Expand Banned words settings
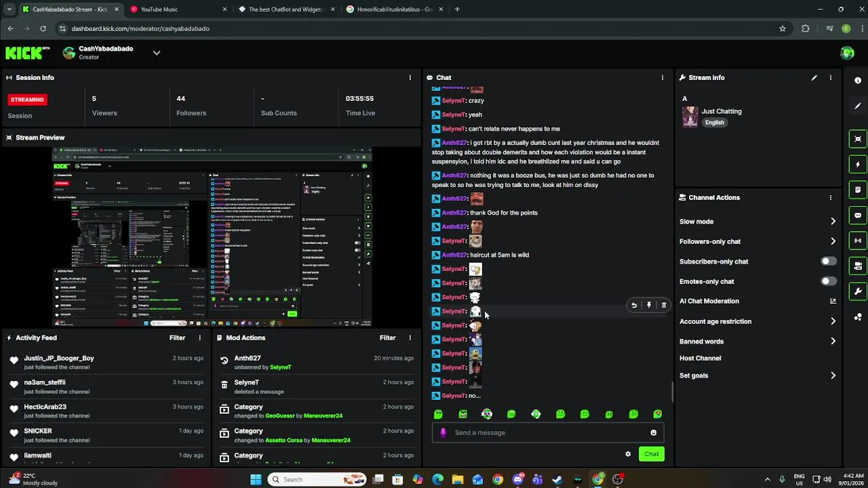 833,341
